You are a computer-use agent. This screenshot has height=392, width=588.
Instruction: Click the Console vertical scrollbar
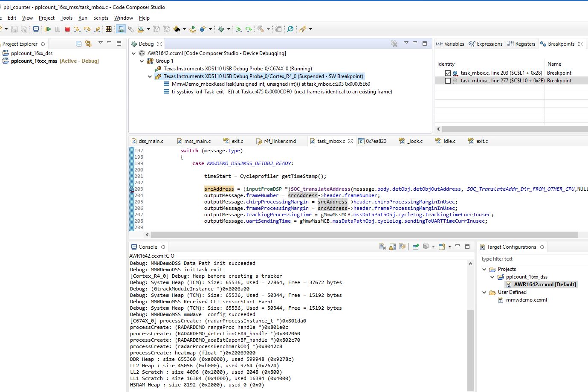pos(470,350)
